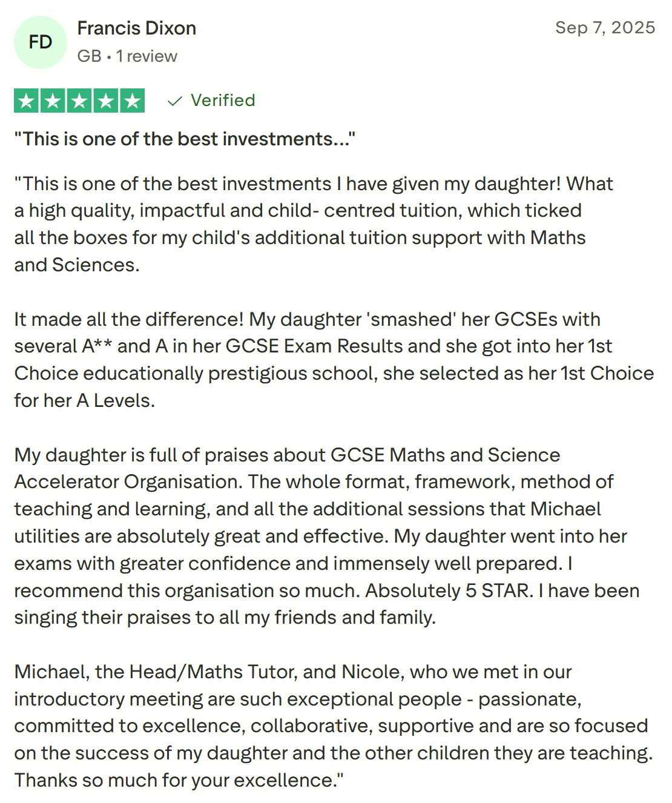Click the fourth green rating star
This screenshot has height=803, width=672.
[106, 101]
